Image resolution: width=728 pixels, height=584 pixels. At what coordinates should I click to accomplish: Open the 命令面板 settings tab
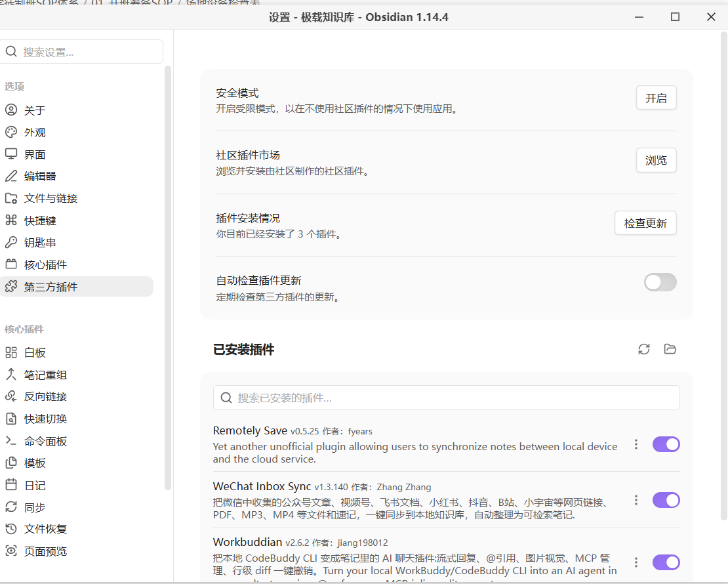point(77,441)
